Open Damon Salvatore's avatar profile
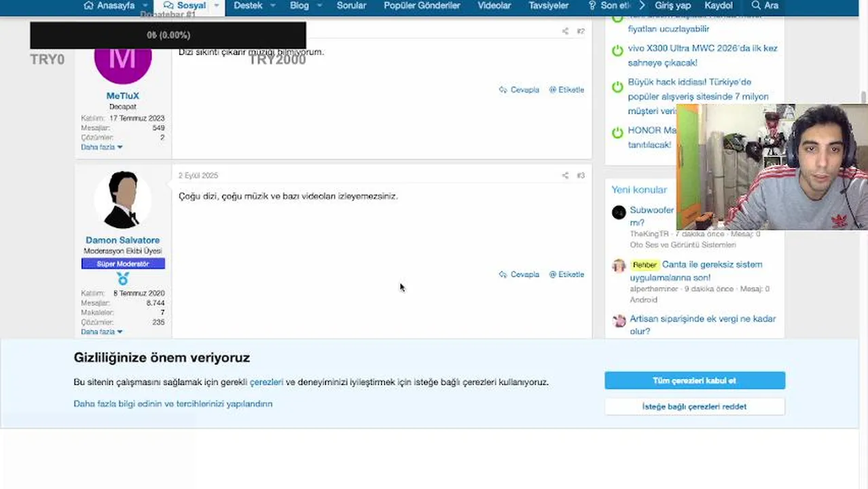Image resolution: width=868 pixels, height=489 pixels. 123,200
